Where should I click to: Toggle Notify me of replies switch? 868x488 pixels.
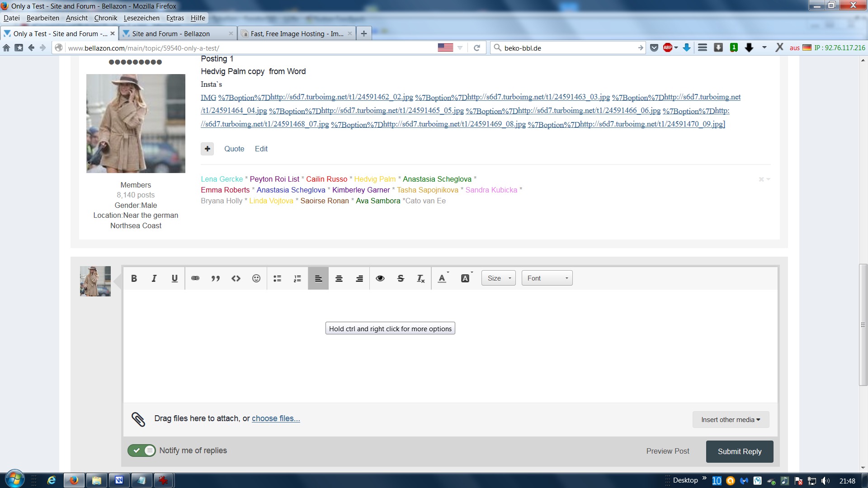click(x=142, y=450)
